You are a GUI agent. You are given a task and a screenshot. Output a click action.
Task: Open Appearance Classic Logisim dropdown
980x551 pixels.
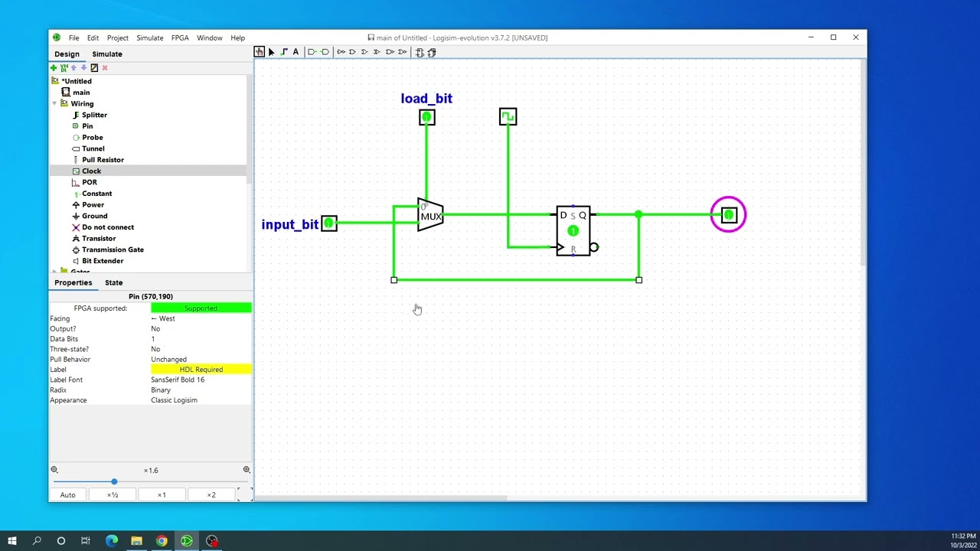201,400
